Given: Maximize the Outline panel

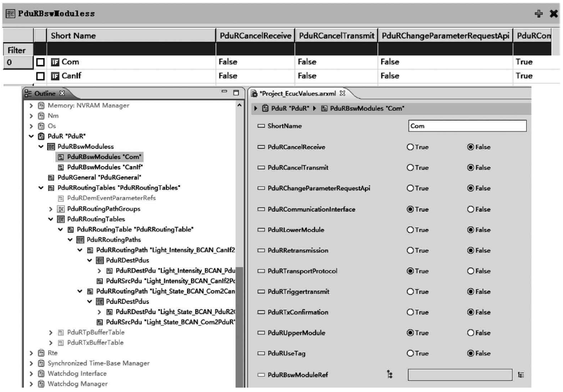Looking at the screenshot, I should click(x=236, y=93).
